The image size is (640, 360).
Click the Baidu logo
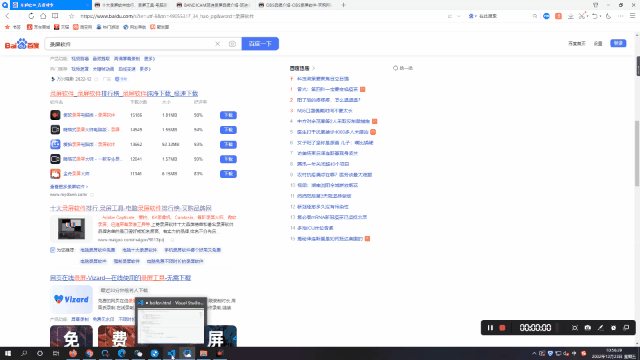pyautogui.click(x=22, y=44)
